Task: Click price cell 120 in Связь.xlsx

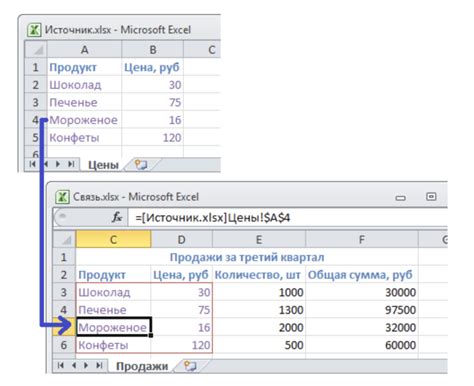Action: [x=181, y=345]
